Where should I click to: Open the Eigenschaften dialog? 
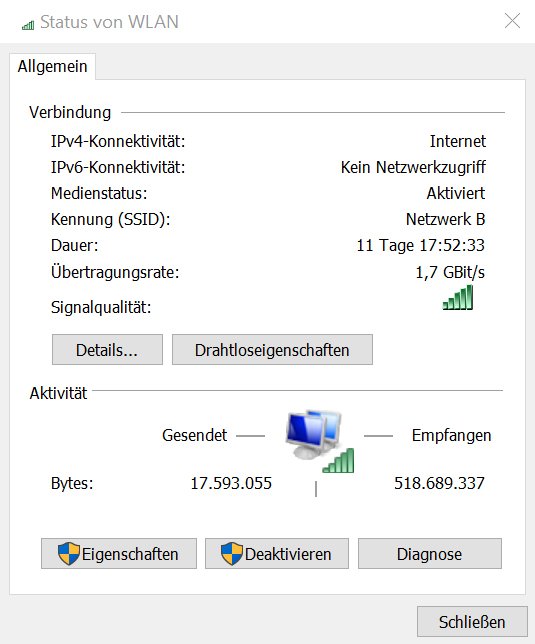(x=119, y=554)
